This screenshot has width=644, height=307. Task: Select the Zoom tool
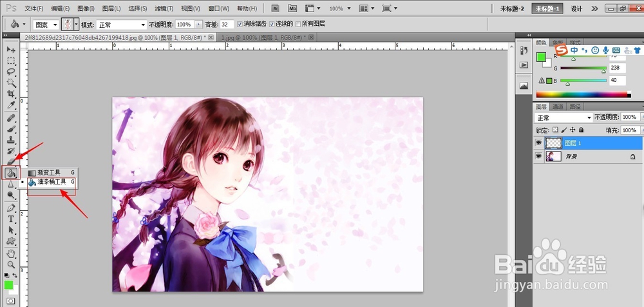tap(11, 264)
